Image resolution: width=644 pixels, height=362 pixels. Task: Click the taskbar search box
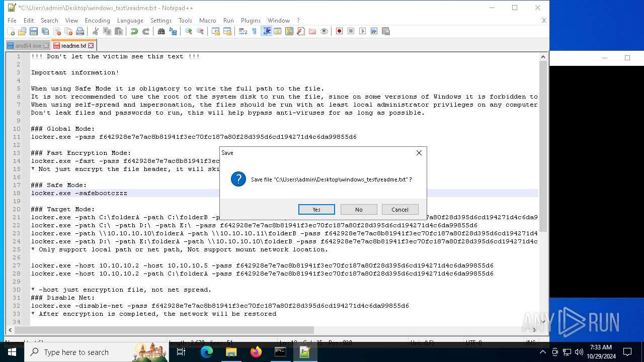click(97, 352)
